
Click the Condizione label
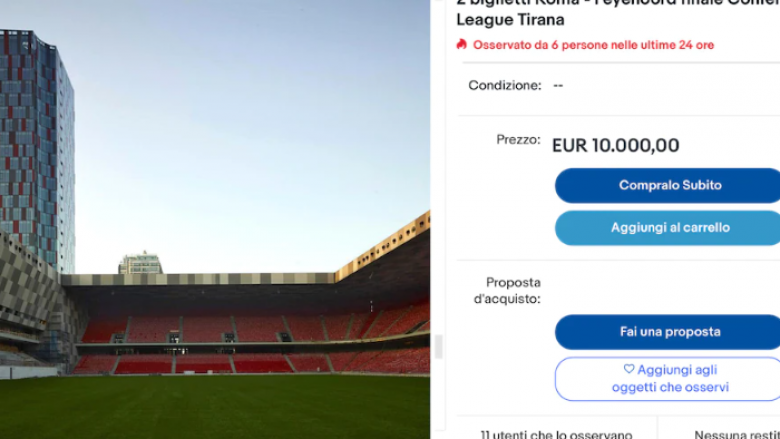pyautogui.click(x=504, y=86)
